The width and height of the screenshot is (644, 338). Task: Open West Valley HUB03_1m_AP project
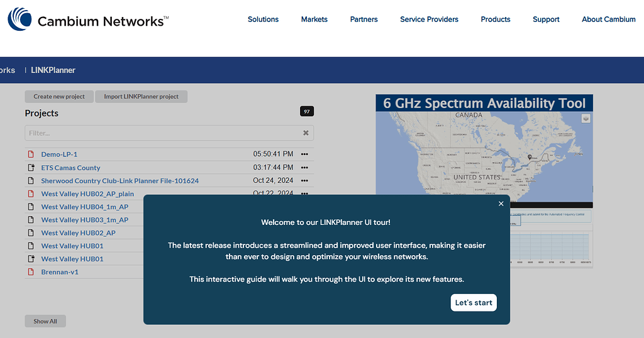[x=85, y=220]
